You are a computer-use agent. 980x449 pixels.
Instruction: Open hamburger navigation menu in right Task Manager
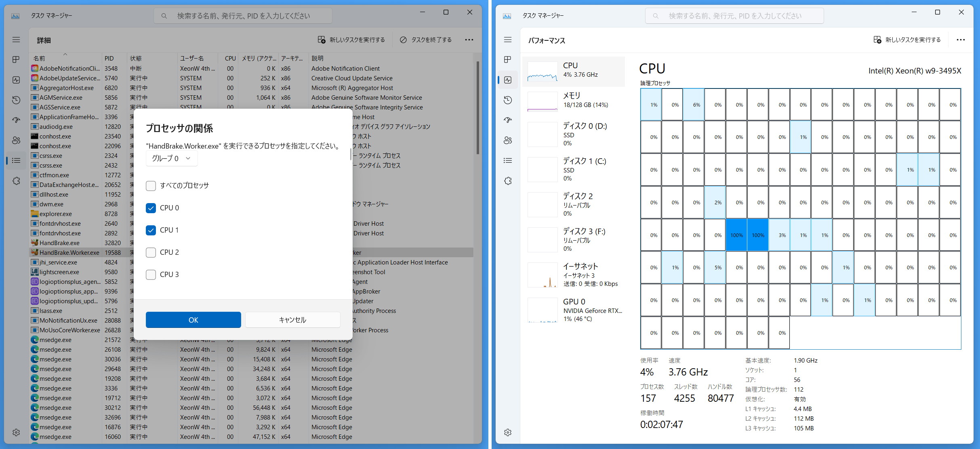[x=508, y=40]
